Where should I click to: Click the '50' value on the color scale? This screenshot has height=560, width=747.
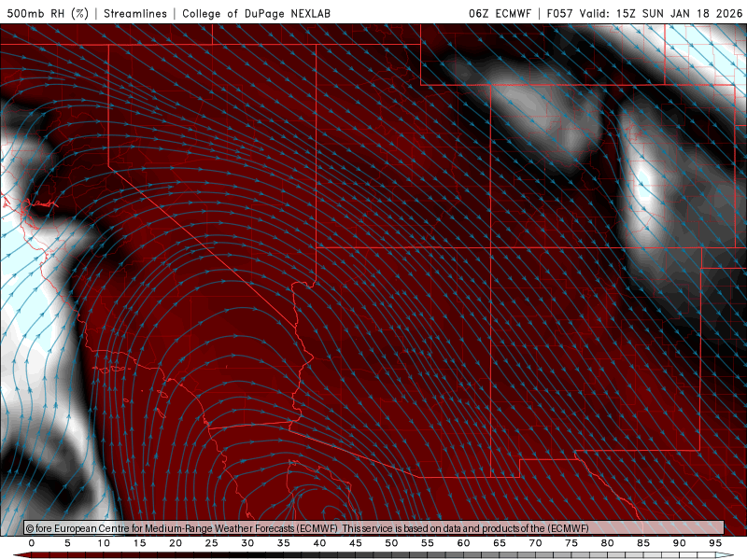(x=391, y=543)
